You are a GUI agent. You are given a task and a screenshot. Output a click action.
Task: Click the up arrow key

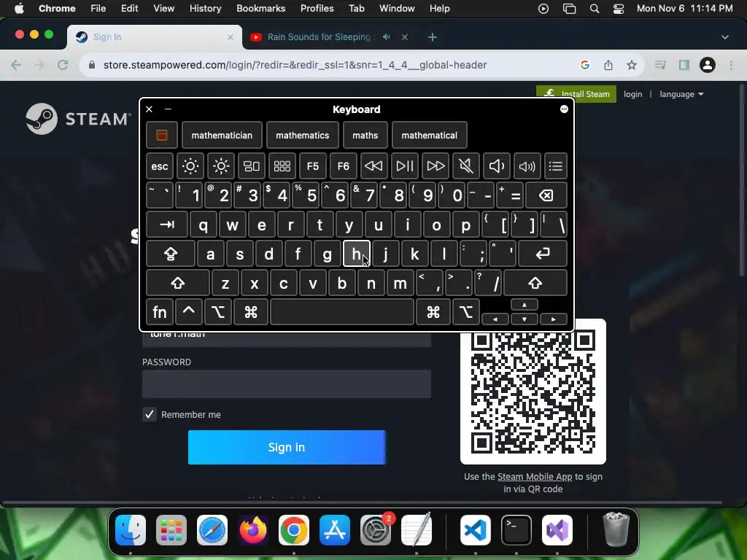tap(524, 305)
